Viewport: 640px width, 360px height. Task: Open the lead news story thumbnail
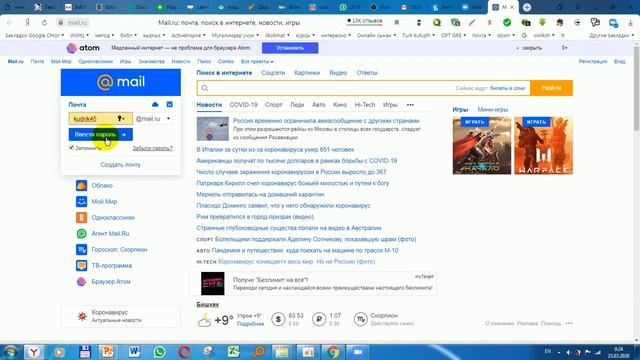point(213,129)
